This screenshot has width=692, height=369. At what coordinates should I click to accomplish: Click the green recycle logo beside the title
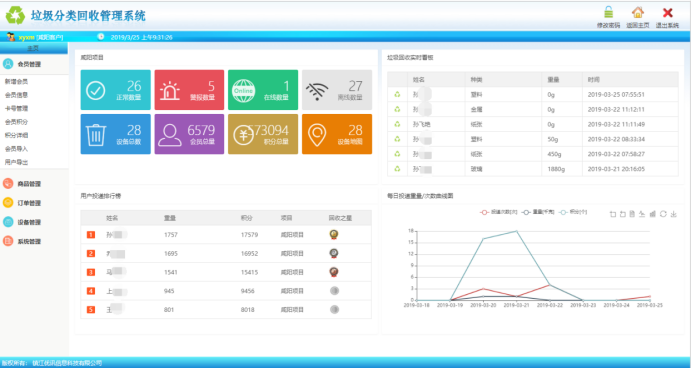tap(15, 15)
